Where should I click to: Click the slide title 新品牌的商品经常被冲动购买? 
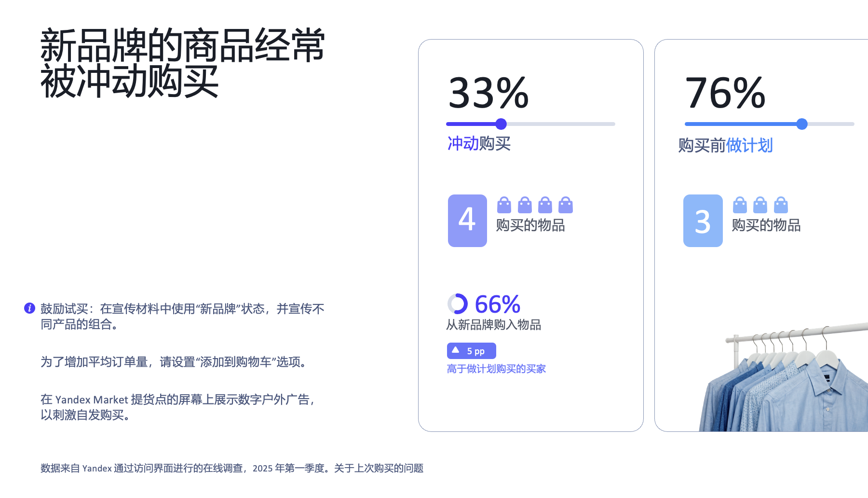point(183,63)
